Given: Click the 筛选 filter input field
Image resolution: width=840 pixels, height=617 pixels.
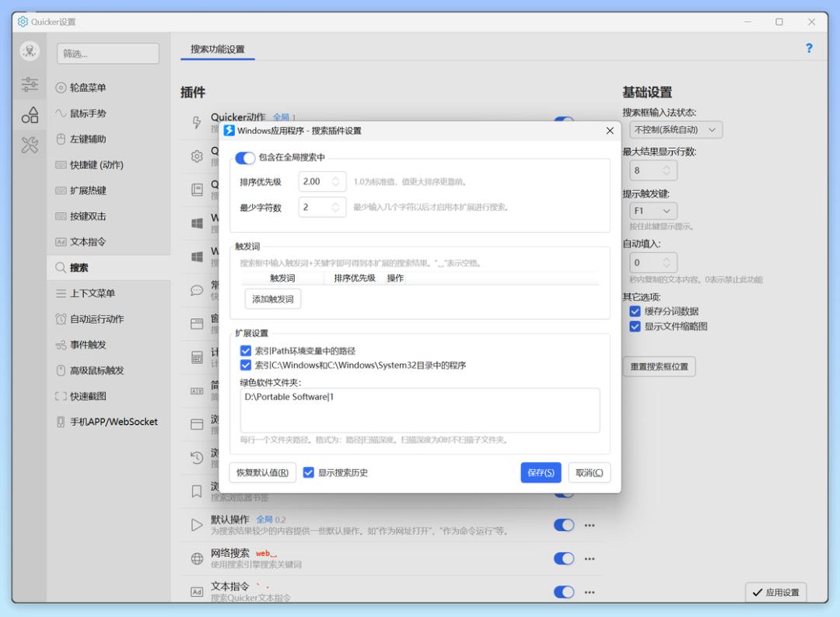Looking at the screenshot, I should coord(107,54).
